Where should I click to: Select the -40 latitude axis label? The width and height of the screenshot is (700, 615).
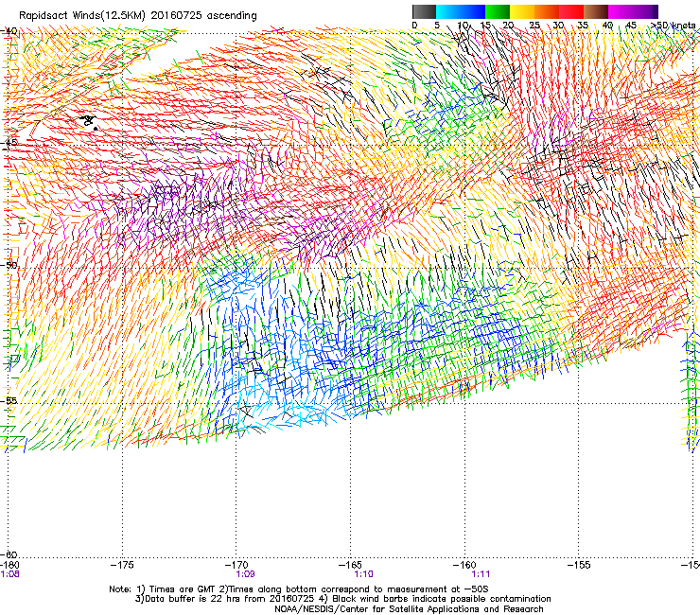point(9,31)
